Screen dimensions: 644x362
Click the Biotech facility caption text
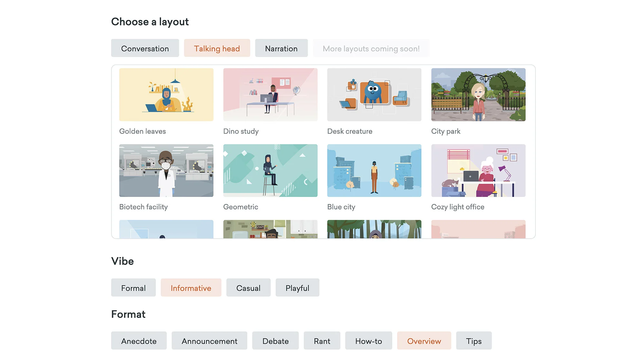pos(143,207)
